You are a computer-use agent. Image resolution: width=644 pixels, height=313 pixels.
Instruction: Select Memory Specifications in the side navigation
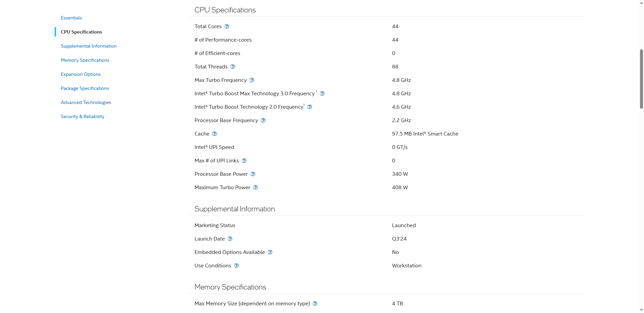pos(85,60)
